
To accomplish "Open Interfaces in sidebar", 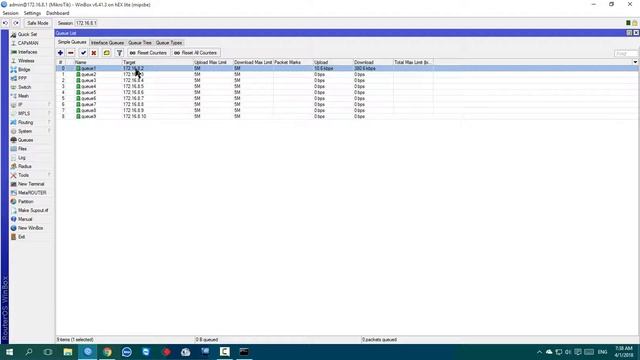I will click(x=27, y=52).
